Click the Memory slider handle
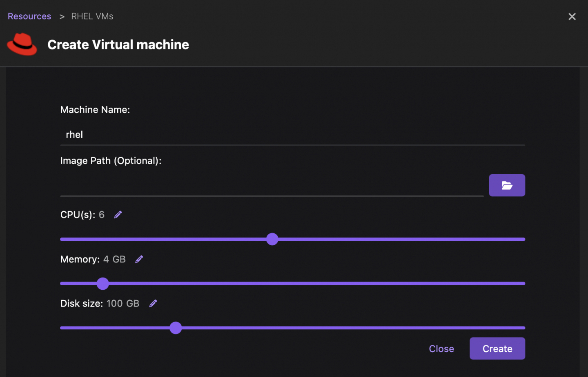 (103, 284)
